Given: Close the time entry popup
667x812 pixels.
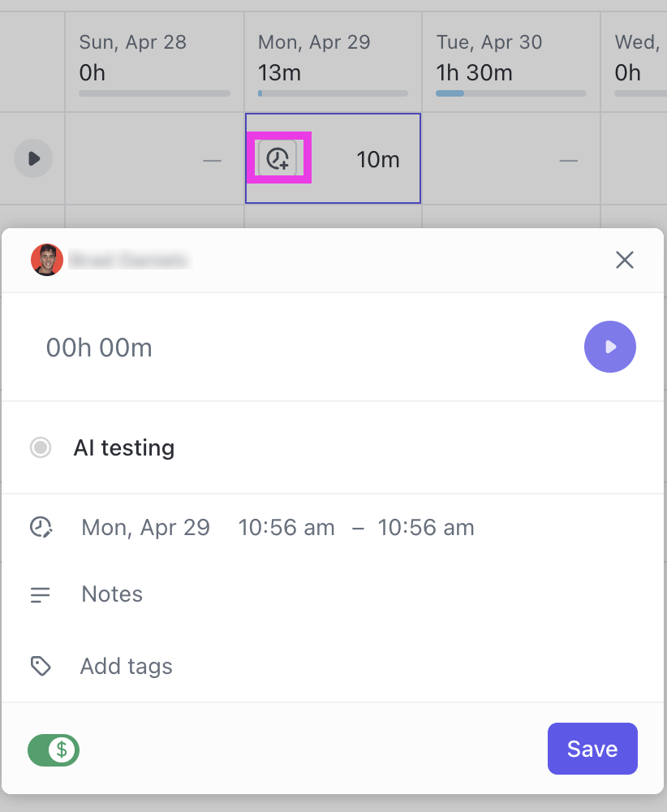Looking at the screenshot, I should click(x=624, y=260).
